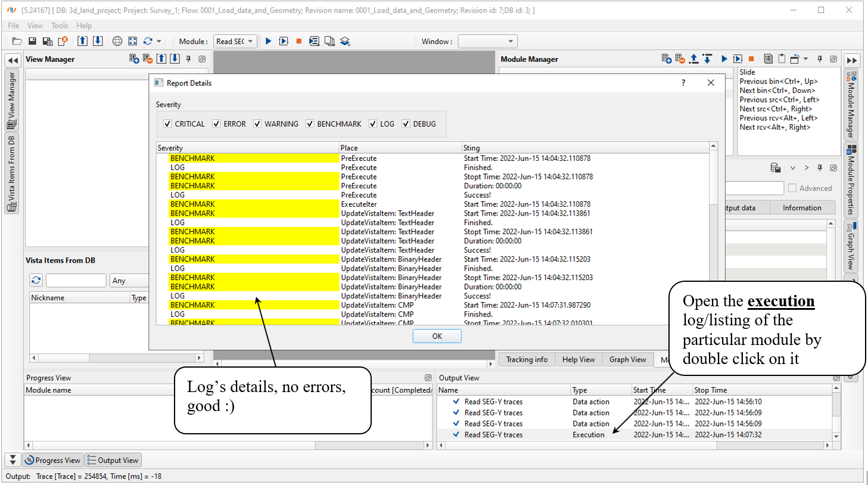Switch to Output View at the bottom

(x=113, y=460)
